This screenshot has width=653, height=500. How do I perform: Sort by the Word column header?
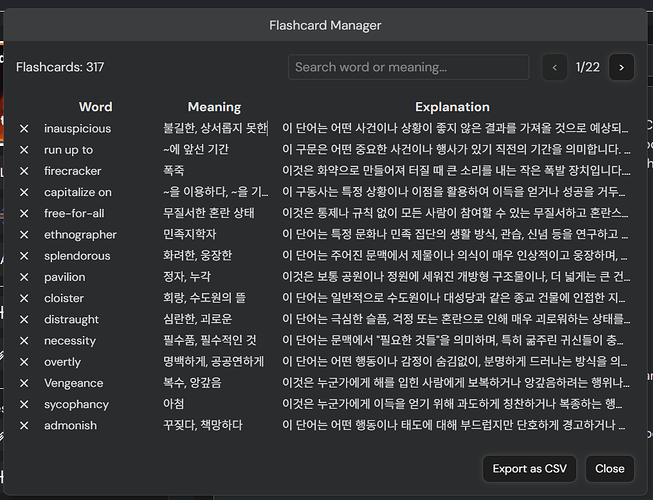[x=96, y=107]
